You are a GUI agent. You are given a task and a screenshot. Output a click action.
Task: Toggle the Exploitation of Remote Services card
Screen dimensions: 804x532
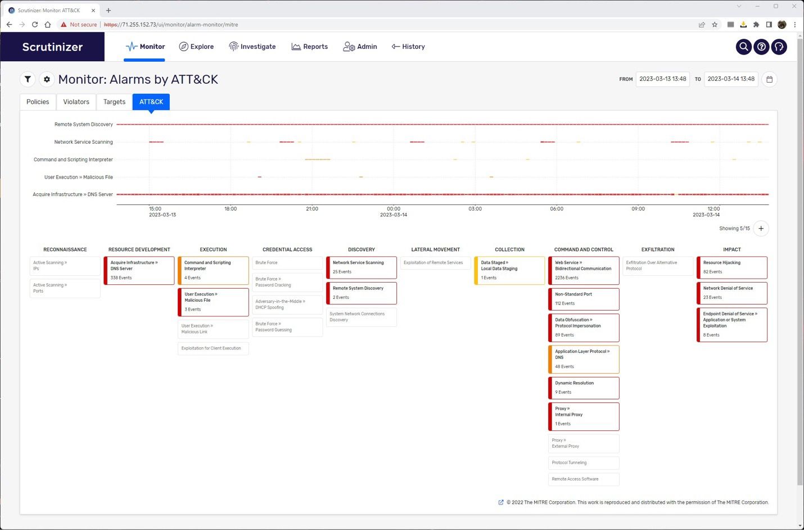435,262
